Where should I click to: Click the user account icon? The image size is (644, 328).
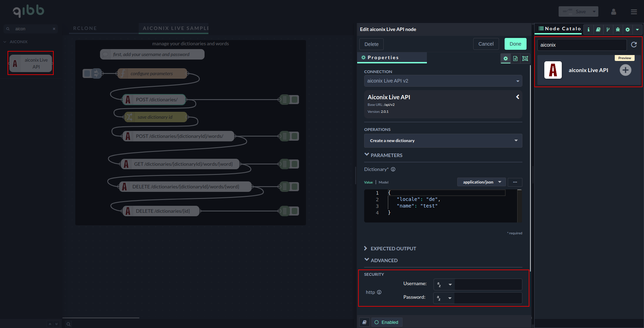pos(614,12)
